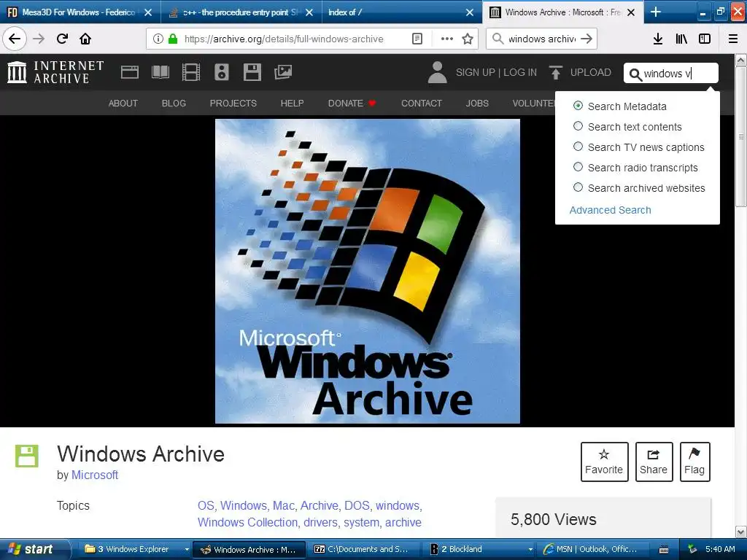Click the Flag button
The width and height of the screenshot is (747, 560).
694,462
